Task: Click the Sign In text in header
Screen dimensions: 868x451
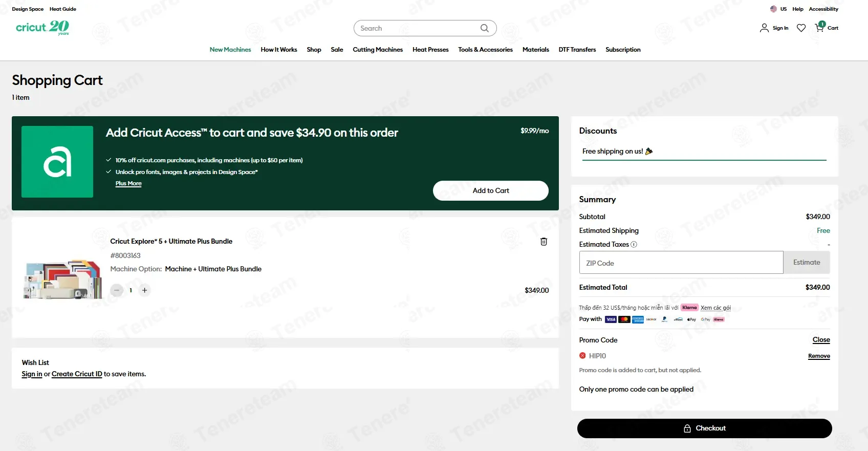Action: point(780,28)
